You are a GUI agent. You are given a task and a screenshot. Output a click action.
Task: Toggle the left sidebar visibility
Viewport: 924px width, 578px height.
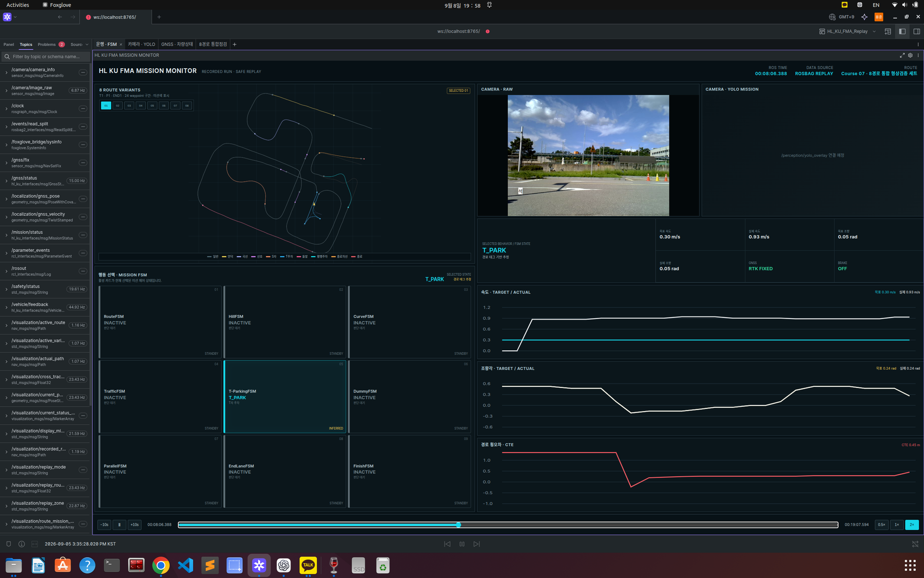click(902, 31)
